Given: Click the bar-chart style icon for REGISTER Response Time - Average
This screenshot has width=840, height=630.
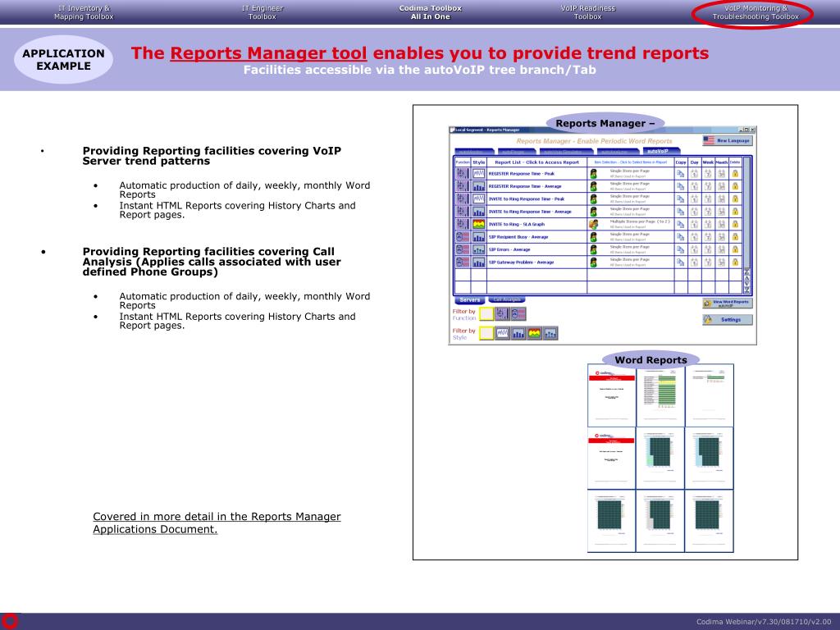Looking at the screenshot, I should pyautogui.click(x=478, y=186).
